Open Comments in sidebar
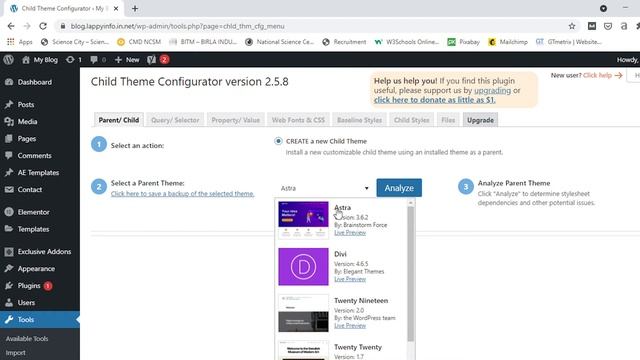This screenshot has height=360, width=640. point(34,156)
